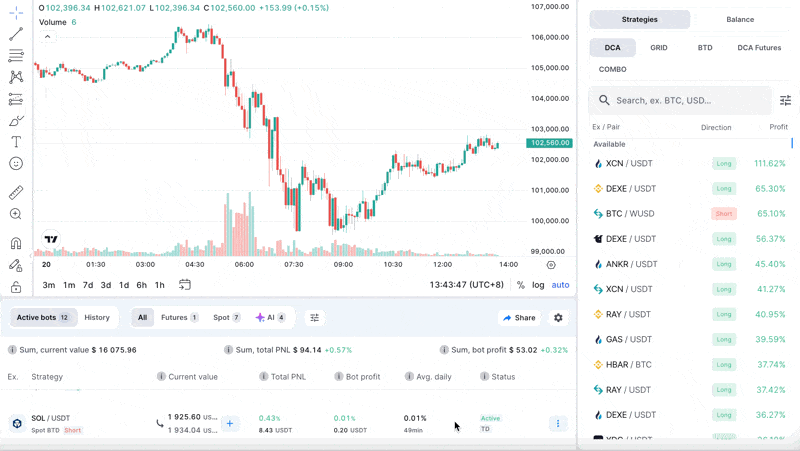Collapse the Volume indicator legend
Viewport: 800px width, 451px height.
pos(47,37)
